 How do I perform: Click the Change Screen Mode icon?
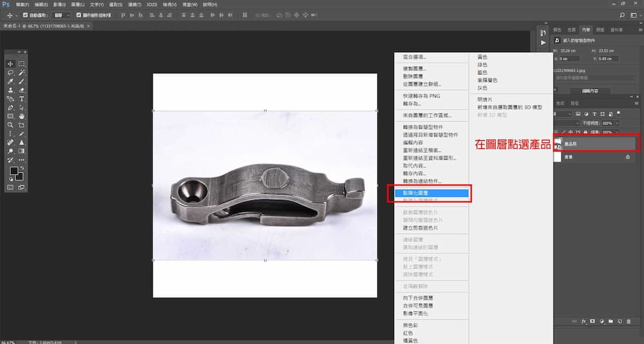point(21,187)
